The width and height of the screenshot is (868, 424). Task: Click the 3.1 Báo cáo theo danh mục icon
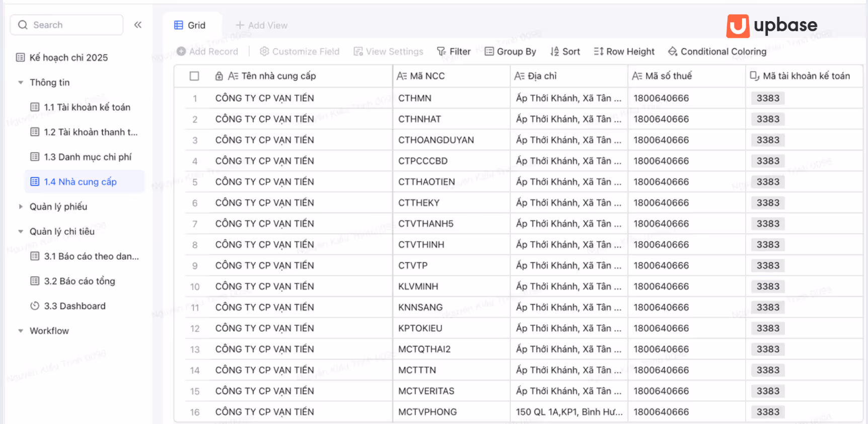coord(35,256)
